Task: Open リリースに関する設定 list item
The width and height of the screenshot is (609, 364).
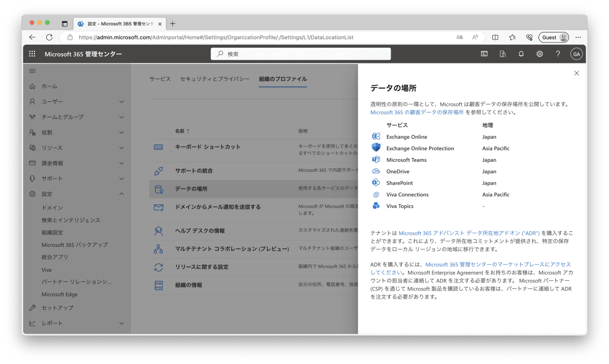Action: (x=201, y=267)
